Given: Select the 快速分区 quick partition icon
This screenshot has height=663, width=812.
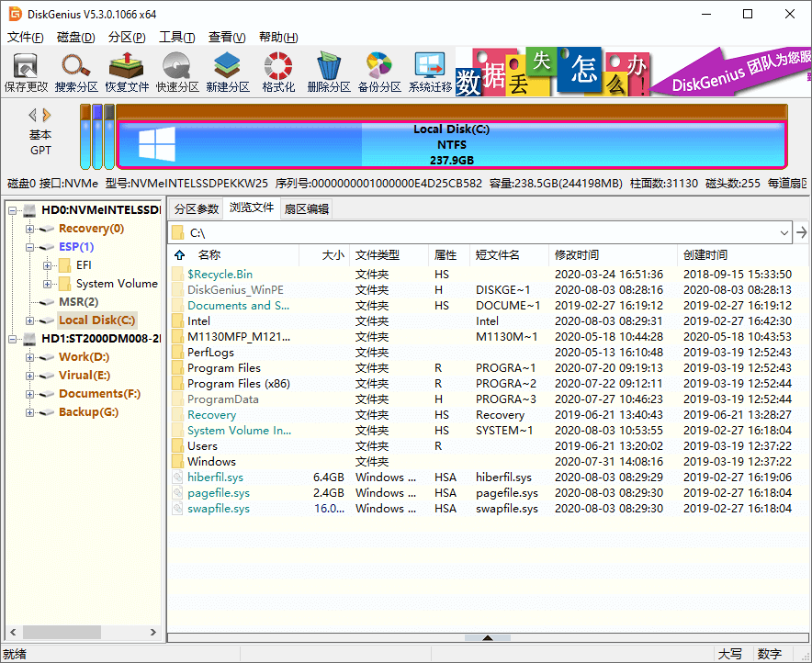Looking at the screenshot, I should pyautogui.click(x=176, y=71).
